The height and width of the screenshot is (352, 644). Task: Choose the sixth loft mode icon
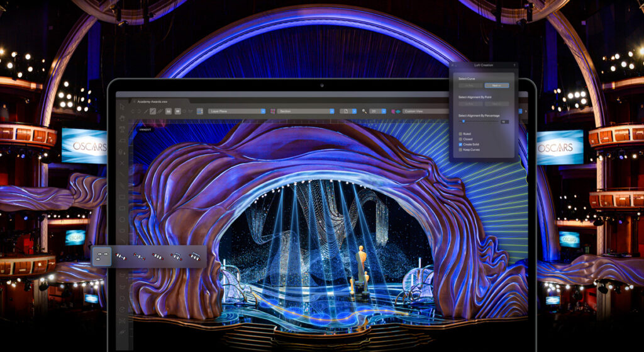(195, 256)
